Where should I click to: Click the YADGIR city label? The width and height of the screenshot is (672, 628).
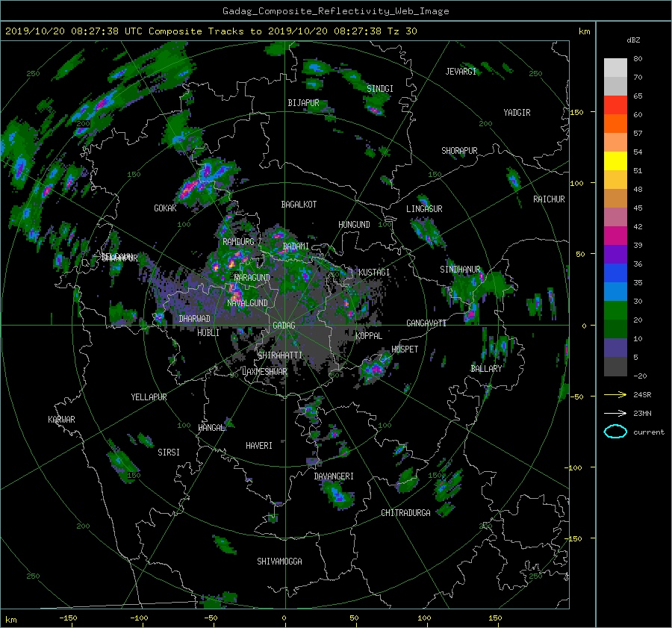tap(517, 113)
